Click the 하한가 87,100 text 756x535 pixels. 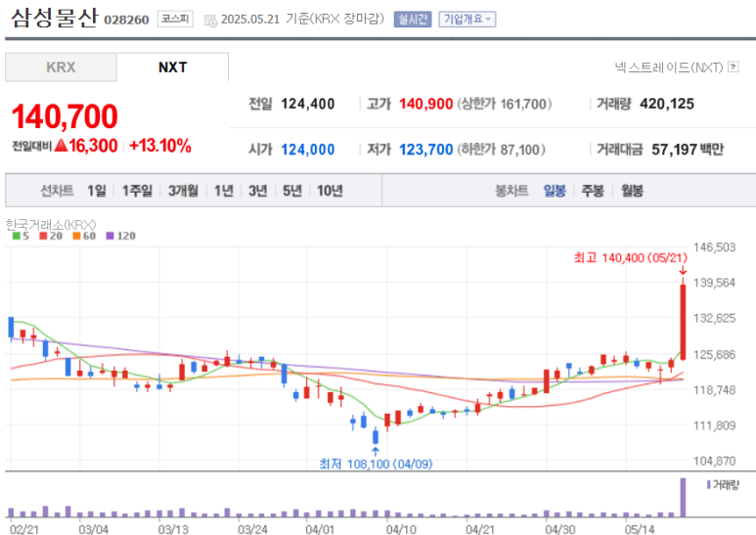click(501, 150)
